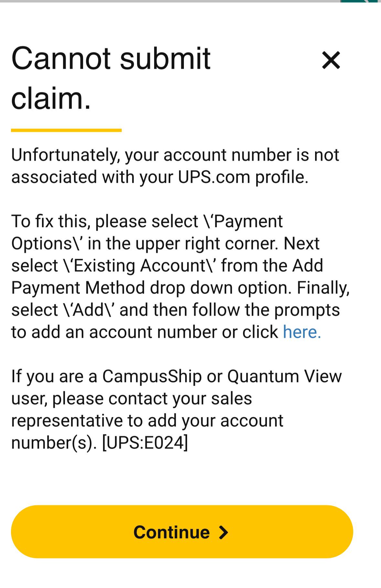
Task: Click the 'To fix this' sentence start
Action: (49, 222)
